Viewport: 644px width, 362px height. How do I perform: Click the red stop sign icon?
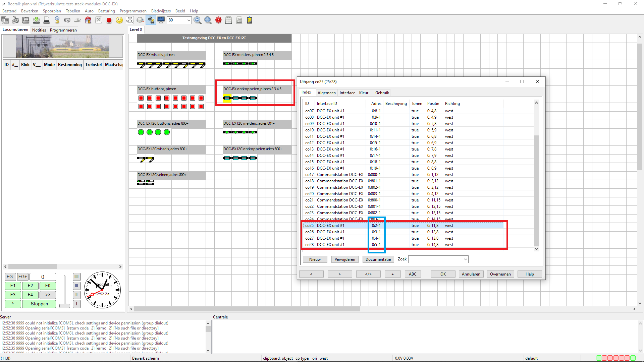(109, 20)
